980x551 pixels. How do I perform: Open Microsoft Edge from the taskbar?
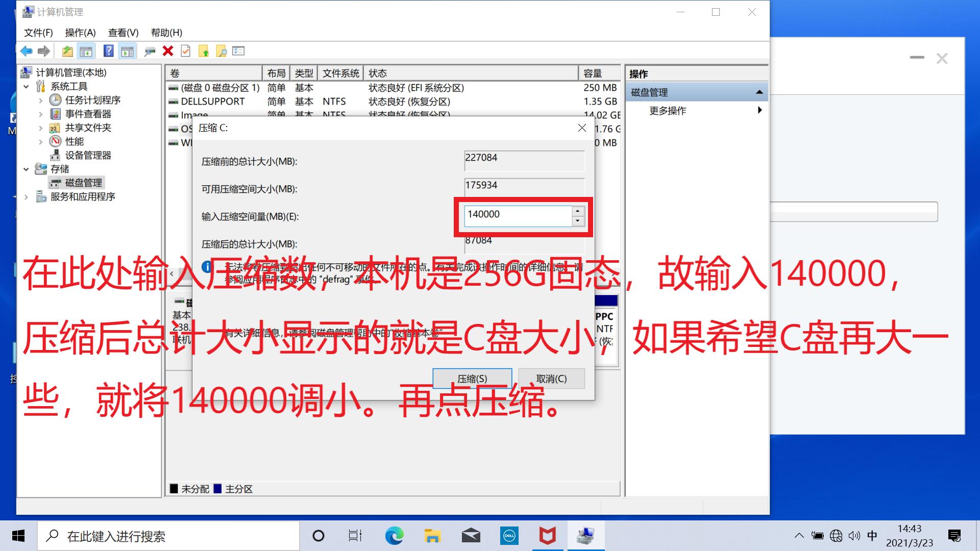pos(394,536)
